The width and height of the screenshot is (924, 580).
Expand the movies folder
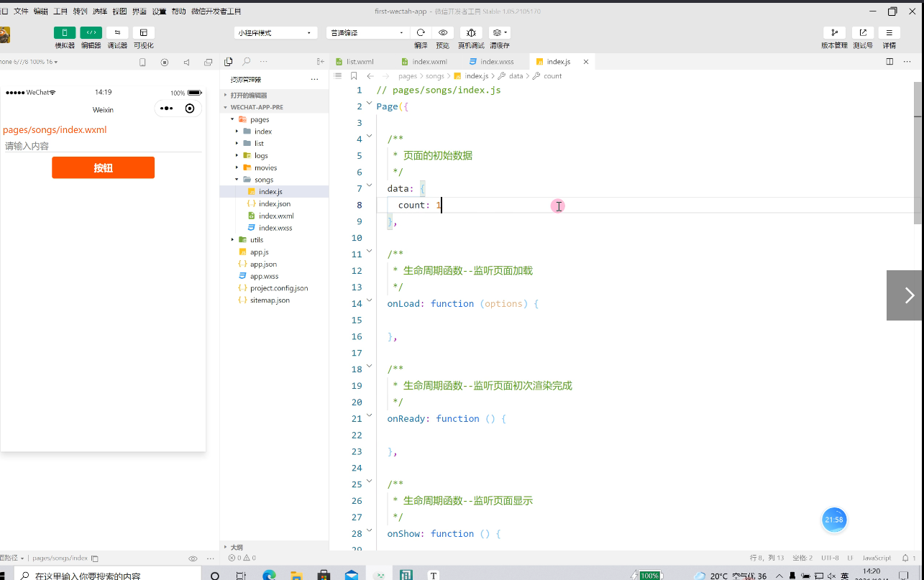237,167
